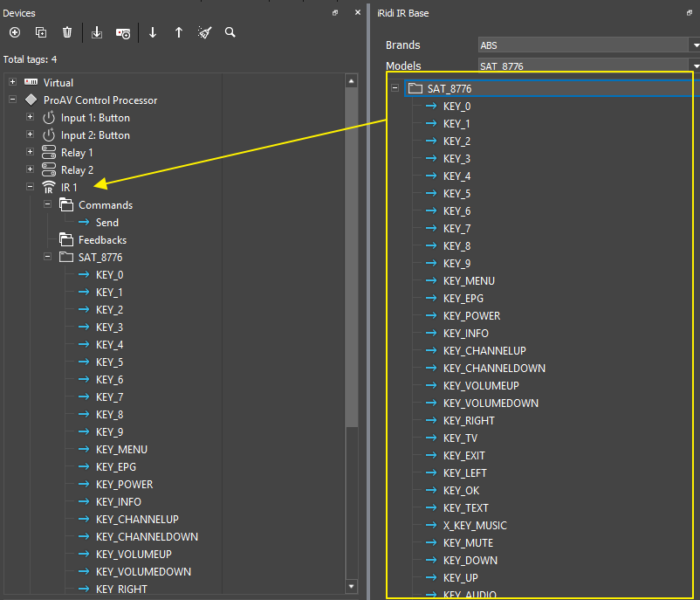This screenshot has height=600, width=700.
Task: Collapse the IR 1 device node
Action: click(29, 187)
